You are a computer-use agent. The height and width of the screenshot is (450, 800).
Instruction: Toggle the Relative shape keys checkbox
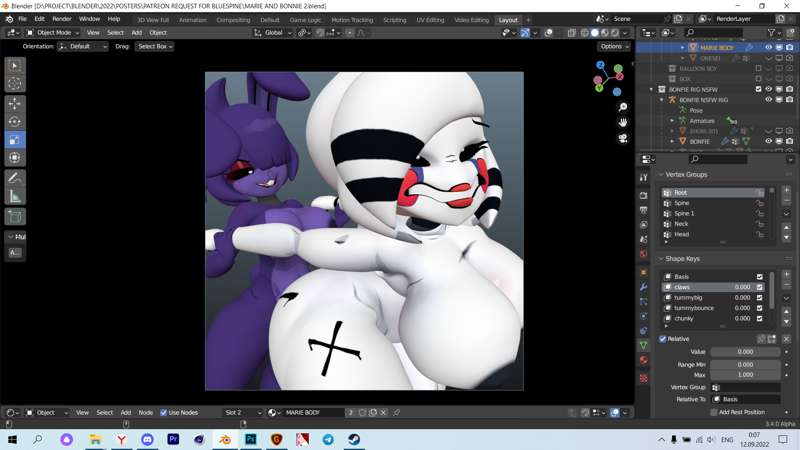pyautogui.click(x=662, y=339)
